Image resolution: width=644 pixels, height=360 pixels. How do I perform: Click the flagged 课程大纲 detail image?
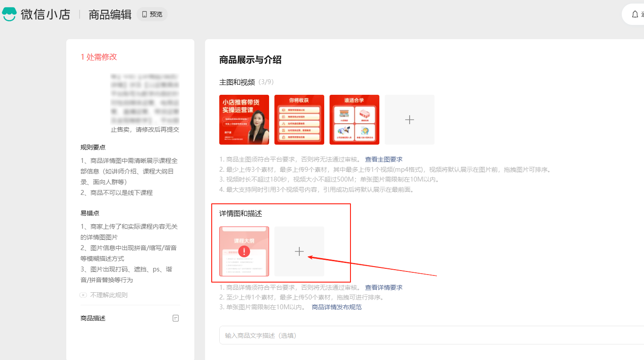[x=244, y=251]
